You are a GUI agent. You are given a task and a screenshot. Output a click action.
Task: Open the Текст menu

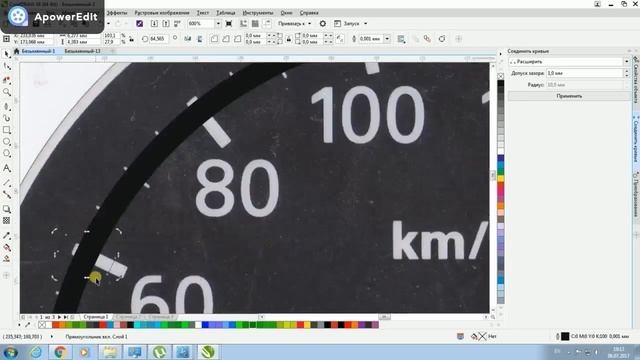click(202, 13)
